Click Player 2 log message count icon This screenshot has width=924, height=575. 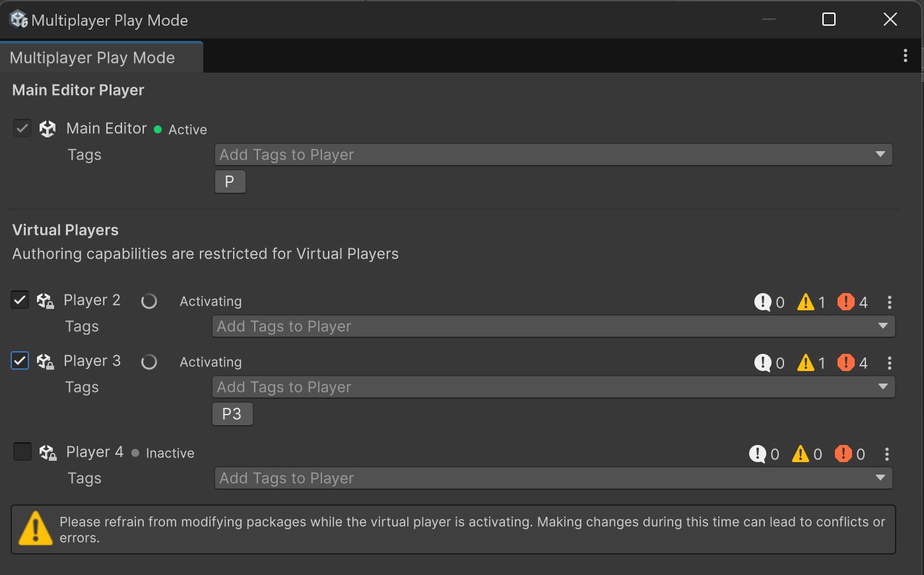pyautogui.click(x=762, y=302)
